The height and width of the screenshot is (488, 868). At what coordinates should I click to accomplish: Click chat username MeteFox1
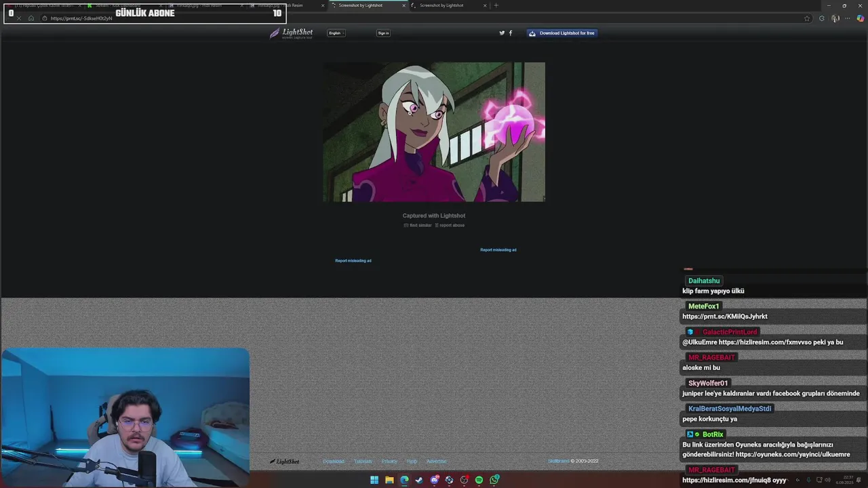point(704,306)
